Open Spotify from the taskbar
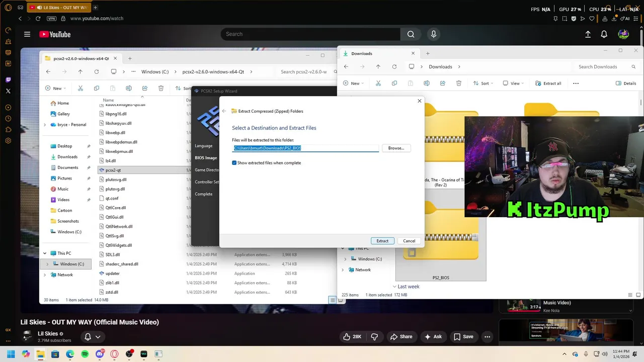Screen dimensions: 644x362 click(x=85, y=354)
